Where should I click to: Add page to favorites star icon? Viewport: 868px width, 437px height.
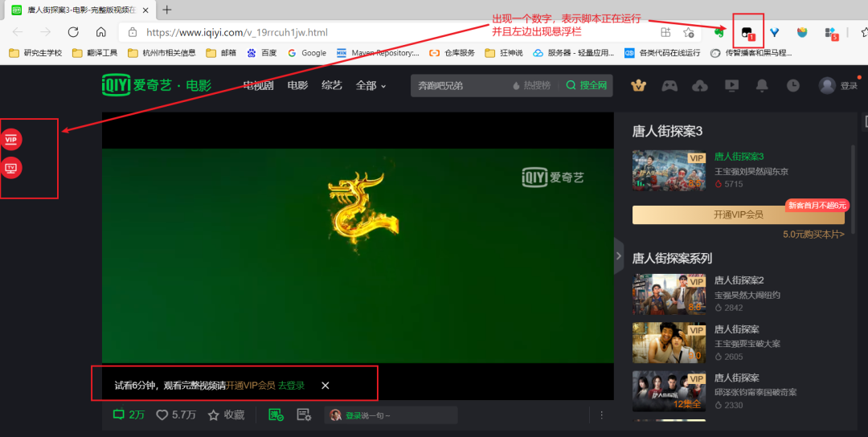(x=688, y=32)
